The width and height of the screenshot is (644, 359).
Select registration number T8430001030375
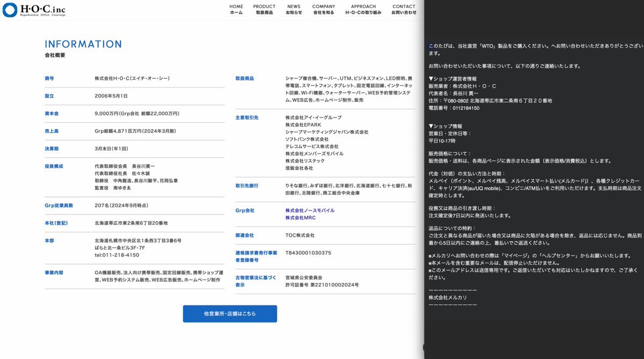(x=308, y=253)
